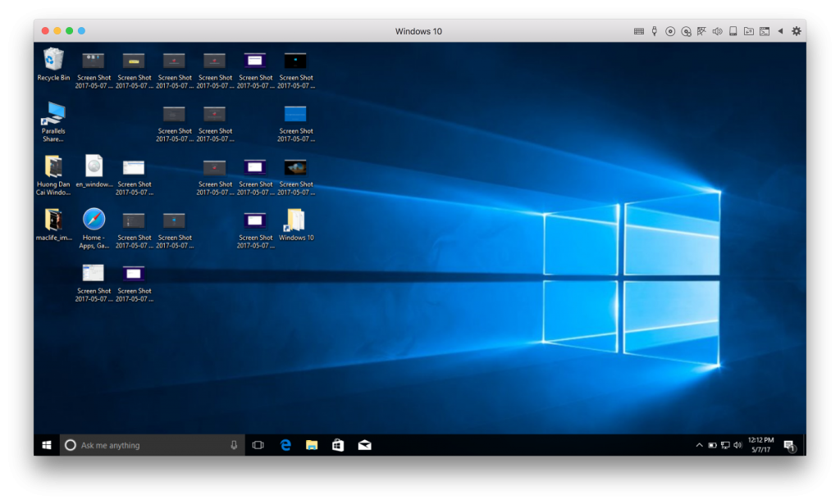Click the Parallels keyboard icon in the title bar
This screenshot has width=840, height=504.
tap(640, 30)
